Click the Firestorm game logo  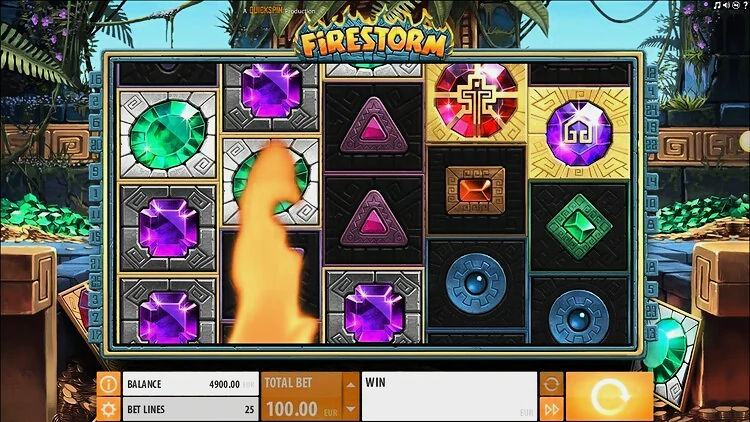tap(374, 41)
